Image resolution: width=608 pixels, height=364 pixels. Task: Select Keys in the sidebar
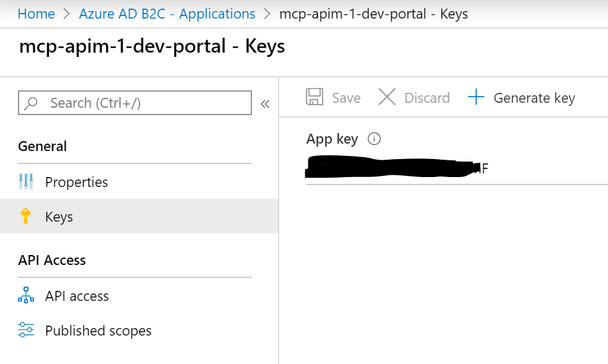(x=139, y=216)
